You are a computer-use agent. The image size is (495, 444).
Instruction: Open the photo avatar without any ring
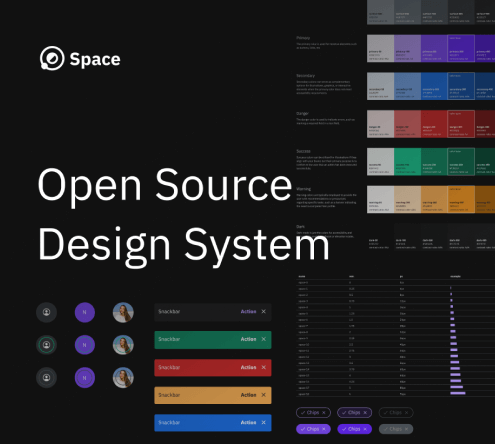[x=123, y=312]
